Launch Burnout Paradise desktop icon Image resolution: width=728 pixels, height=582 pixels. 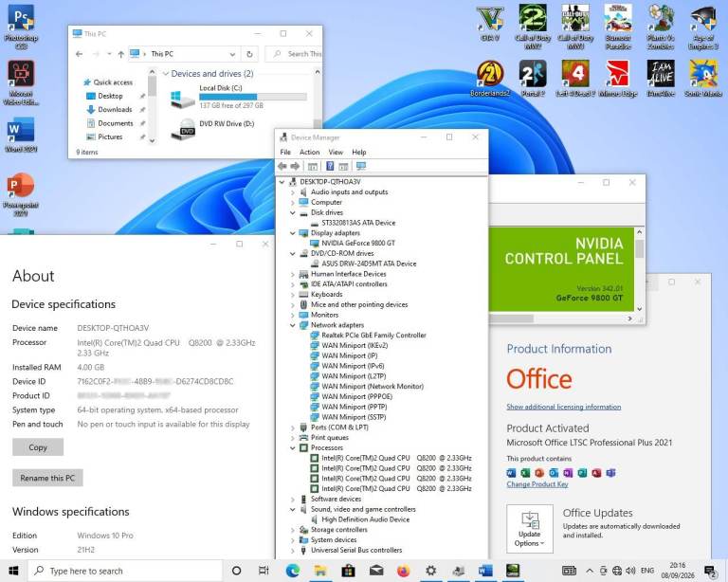(x=618, y=27)
